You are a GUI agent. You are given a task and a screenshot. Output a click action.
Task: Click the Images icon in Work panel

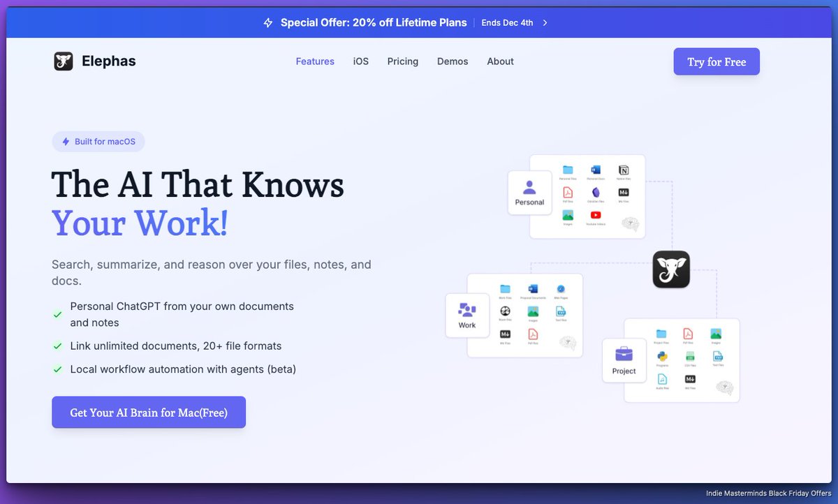pyautogui.click(x=533, y=311)
